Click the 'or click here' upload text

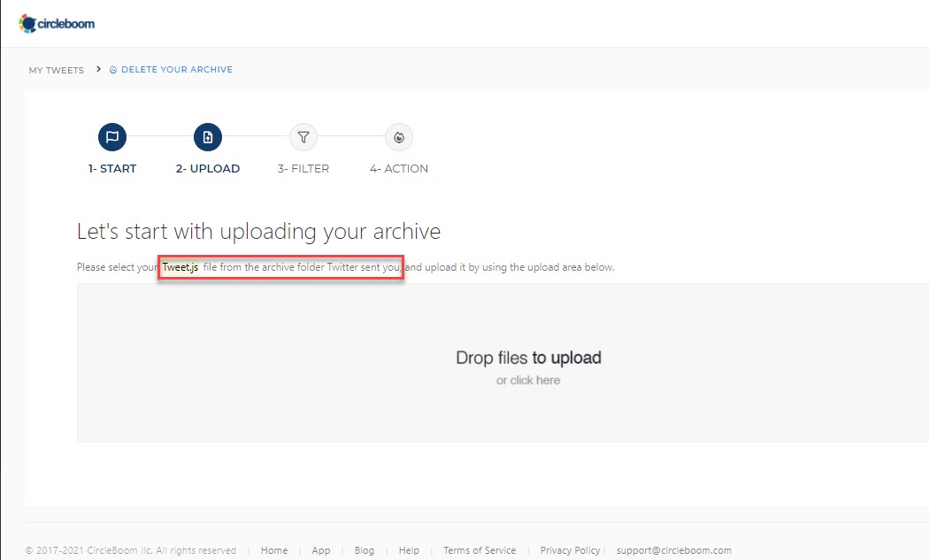point(528,380)
